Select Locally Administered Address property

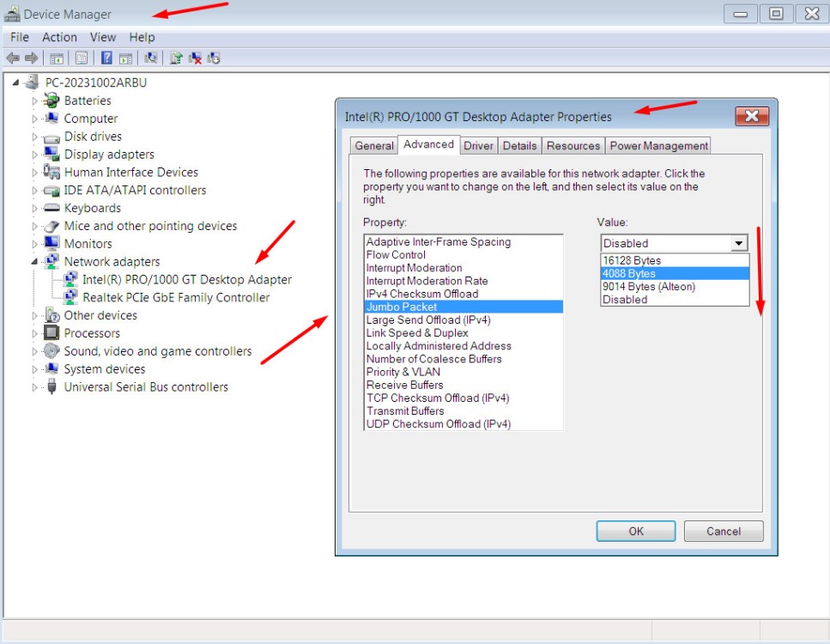coord(463,346)
